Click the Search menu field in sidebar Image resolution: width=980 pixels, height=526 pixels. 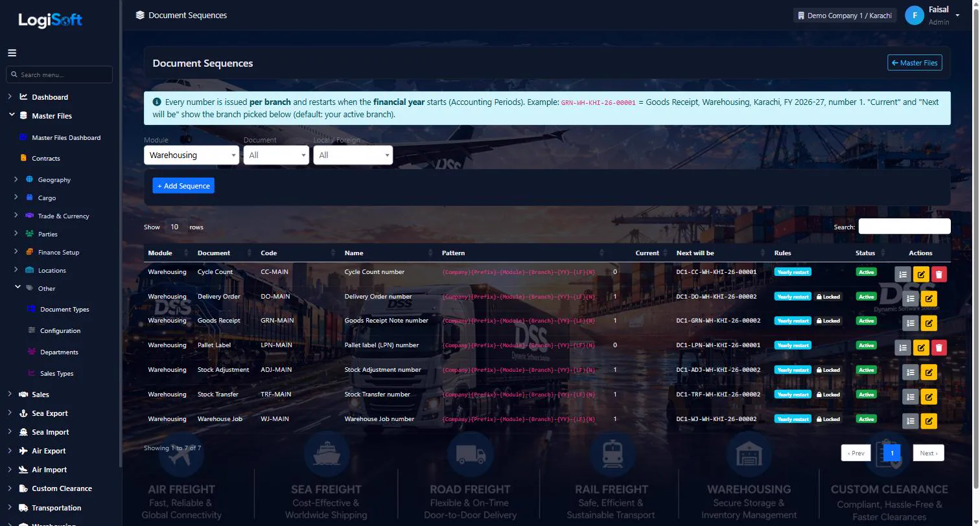click(x=60, y=74)
